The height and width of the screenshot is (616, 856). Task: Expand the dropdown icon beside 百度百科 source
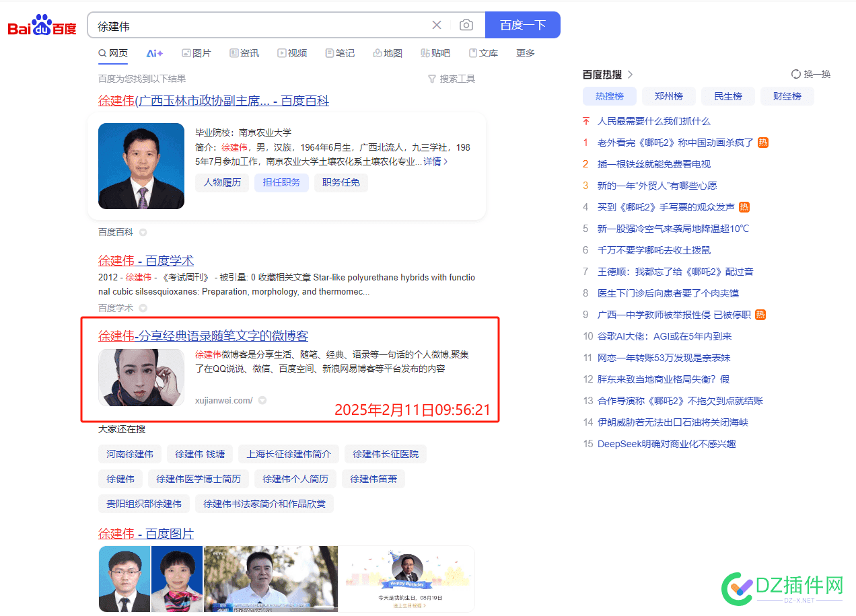pos(143,232)
